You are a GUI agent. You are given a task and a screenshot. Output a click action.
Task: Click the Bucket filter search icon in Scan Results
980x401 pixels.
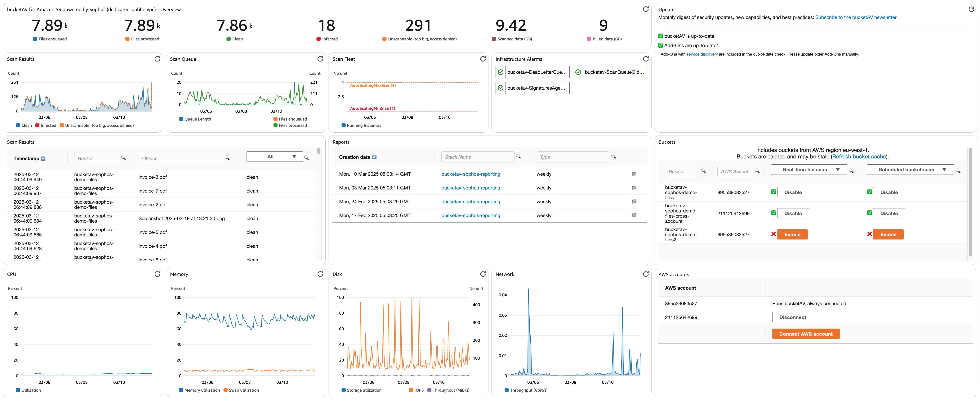(x=124, y=158)
